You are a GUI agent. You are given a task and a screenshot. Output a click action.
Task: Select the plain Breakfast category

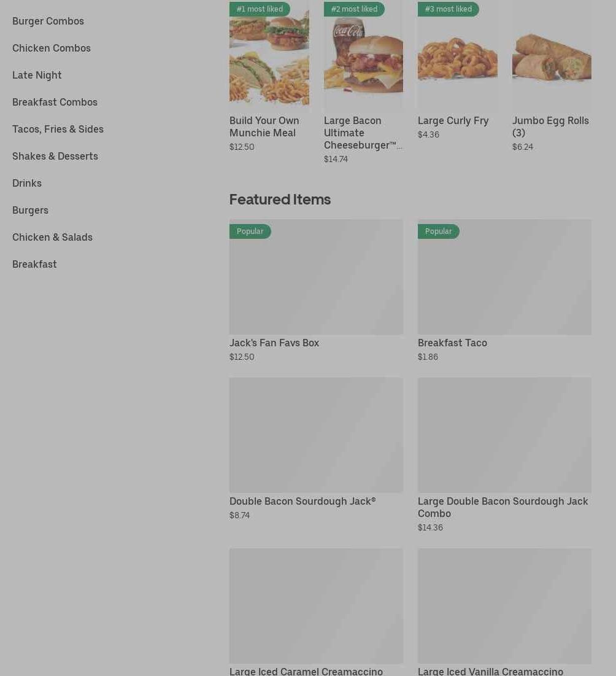34,264
